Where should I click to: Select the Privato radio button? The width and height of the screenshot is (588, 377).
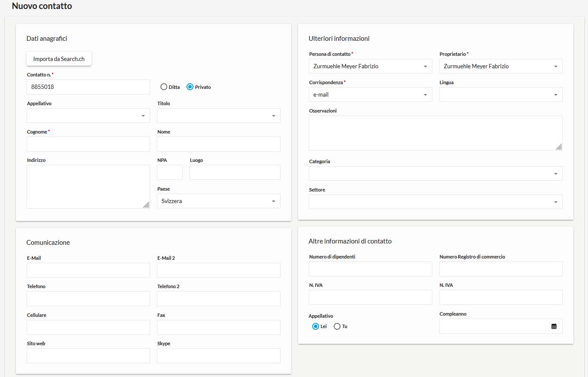click(190, 87)
